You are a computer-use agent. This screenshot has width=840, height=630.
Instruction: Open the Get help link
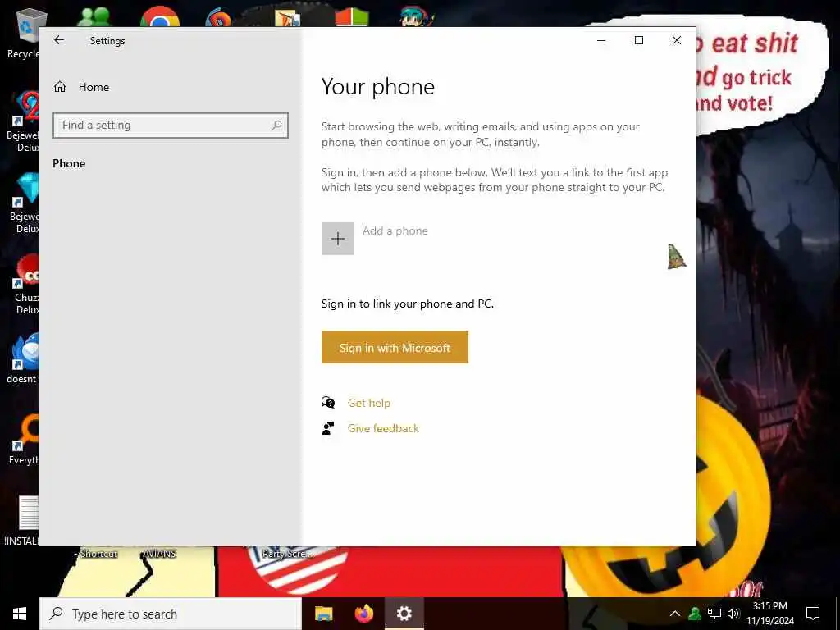[369, 403]
